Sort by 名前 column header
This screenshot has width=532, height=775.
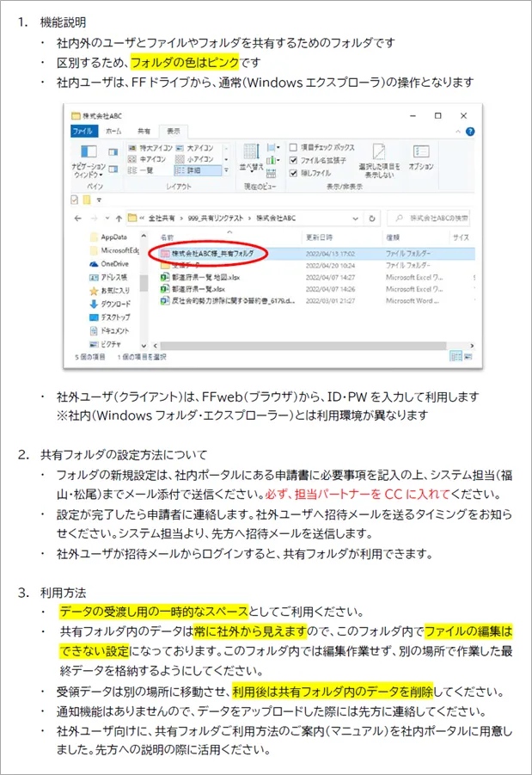(229, 237)
